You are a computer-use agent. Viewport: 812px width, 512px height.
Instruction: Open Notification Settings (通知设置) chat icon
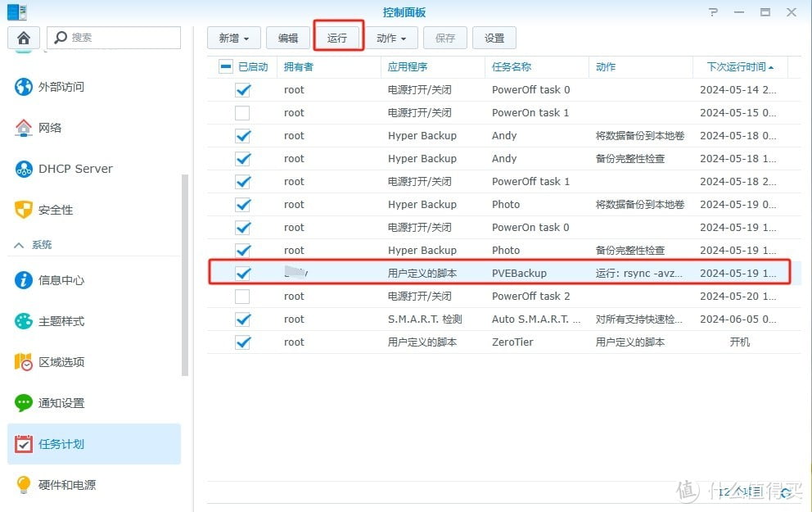(24, 403)
